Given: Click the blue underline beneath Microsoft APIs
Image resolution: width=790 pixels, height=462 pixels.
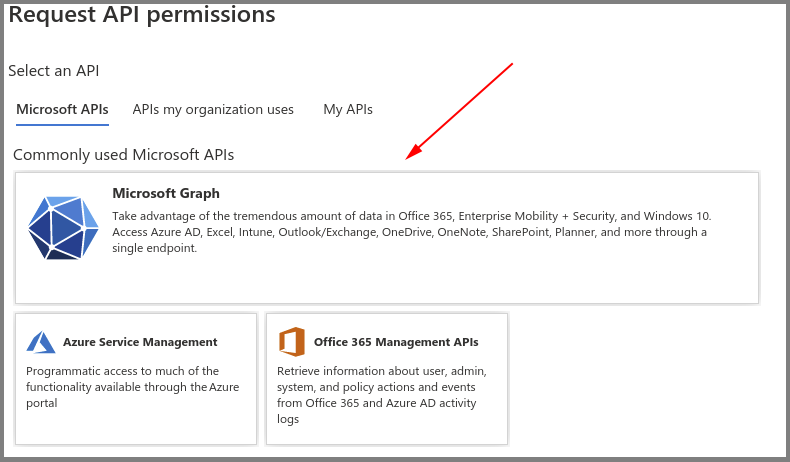Looking at the screenshot, I should 62,125.
